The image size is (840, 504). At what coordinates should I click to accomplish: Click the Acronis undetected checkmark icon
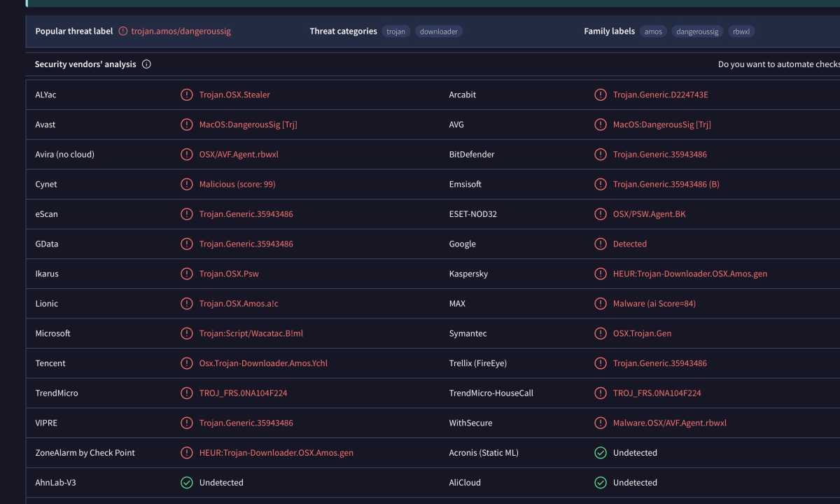pyautogui.click(x=601, y=453)
